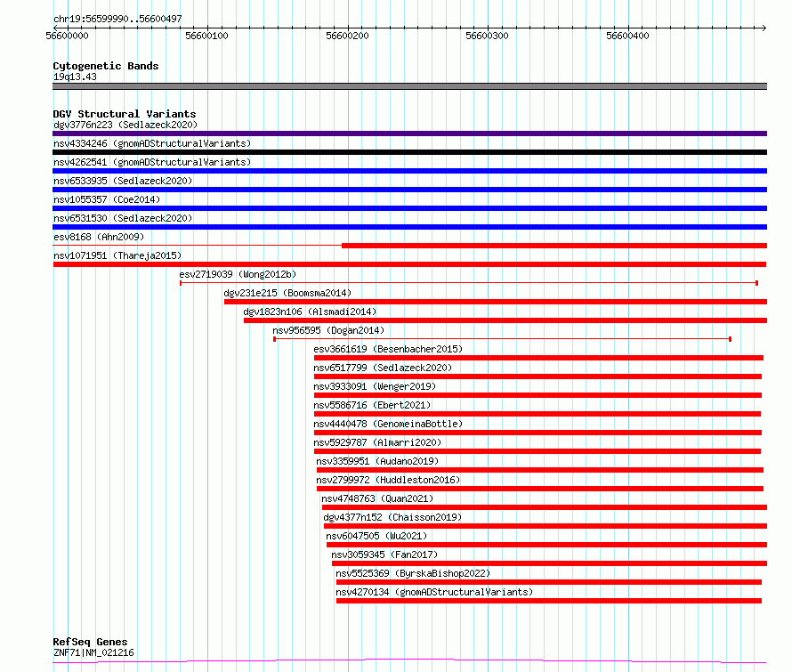Open nsv6047505 (Wu2021) variant
This screenshot has width=792, height=672.
[376, 536]
